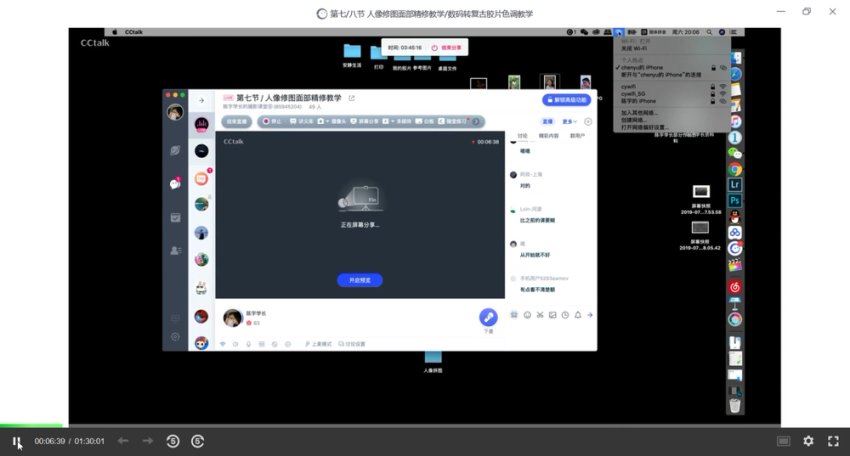Click 讨论设置 discussion settings at the bottom
This screenshot has height=456, width=850.
(x=352, y=344)
